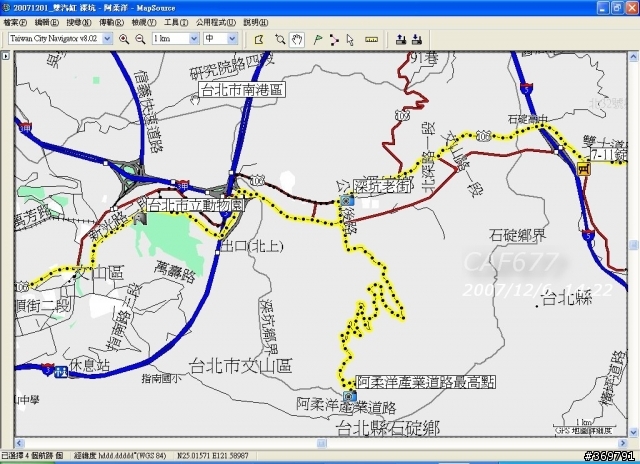Open the 工具 menu
This screenshot has height=464, width=640.
coord(176,22)
